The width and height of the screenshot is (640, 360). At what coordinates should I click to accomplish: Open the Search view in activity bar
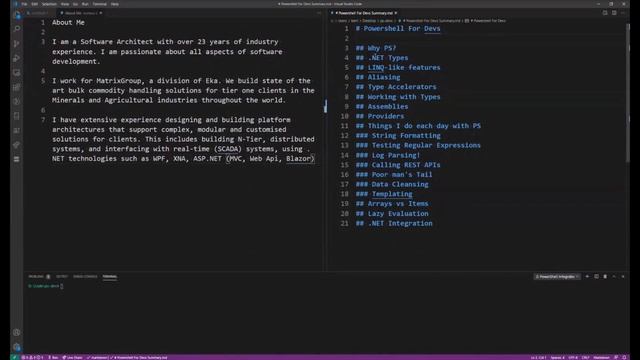click(x=17, y=29)
